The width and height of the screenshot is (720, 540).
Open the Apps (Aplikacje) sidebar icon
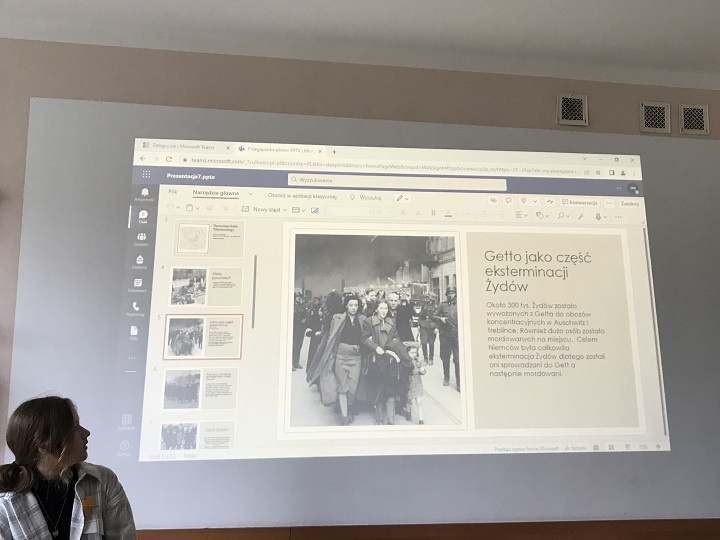click(127, 422)
